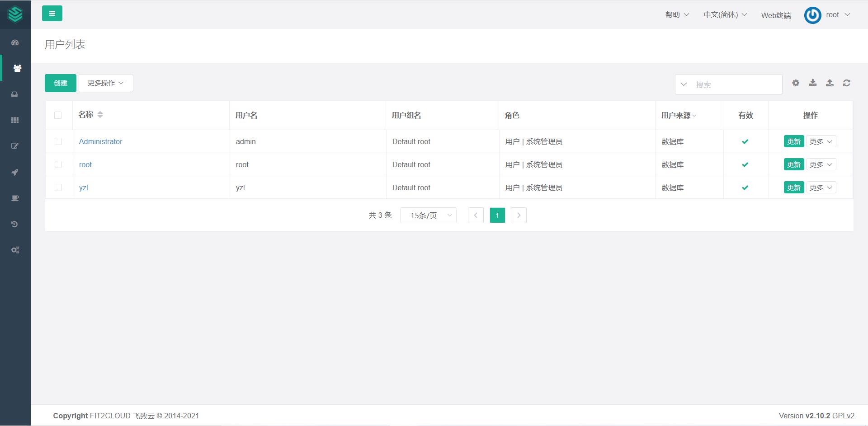Click the 用户组名 column header

[x=406, y=115]
